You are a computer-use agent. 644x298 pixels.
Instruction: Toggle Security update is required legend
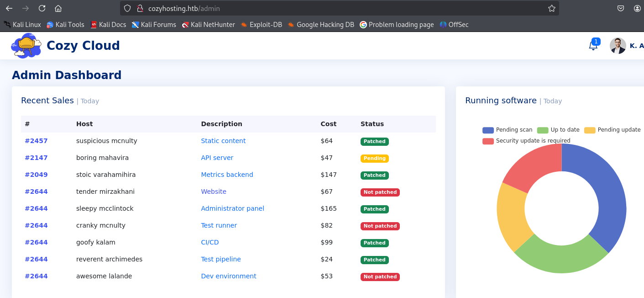click(x=526, y=141)
